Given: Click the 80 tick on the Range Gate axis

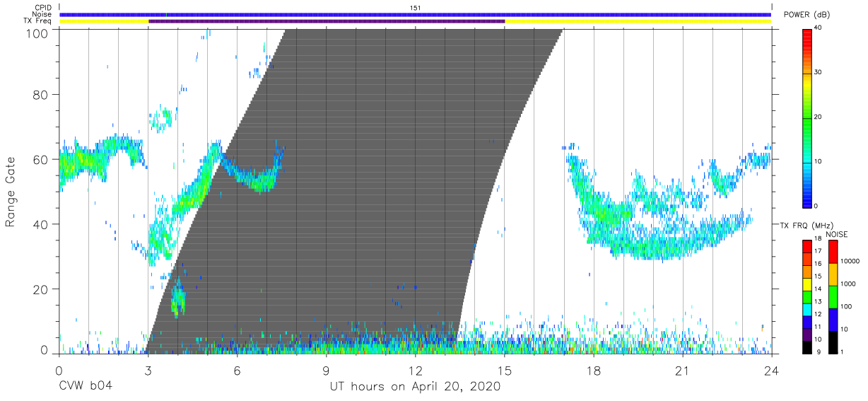Looking at the screenshot, I should pos(42,95).
